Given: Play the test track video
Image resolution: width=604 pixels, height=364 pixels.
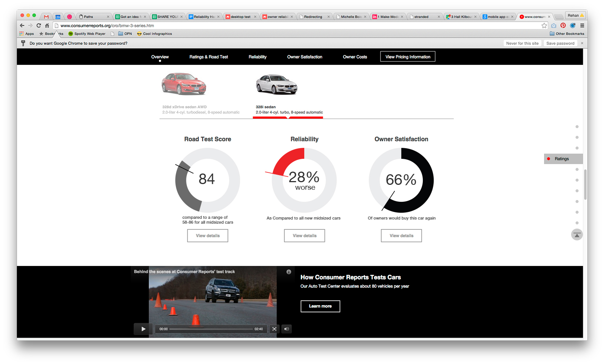Looking at the screenshot, I should (143, 329).
